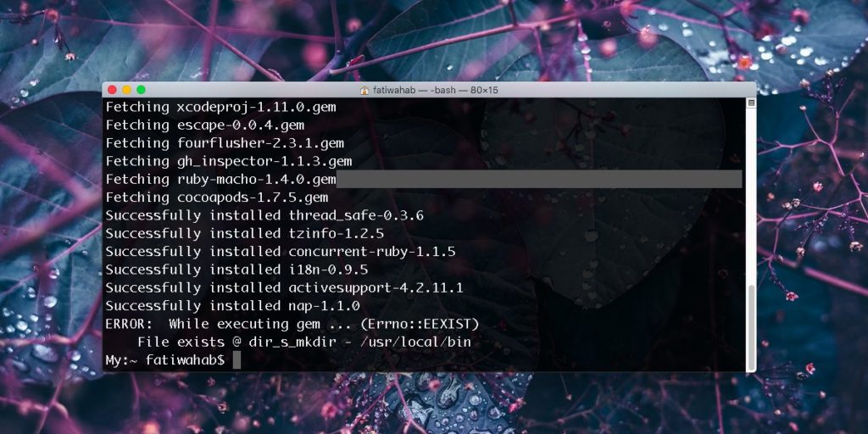
Task: Click the line 'Fetching escape-0.0.4.gem'
Action: (205, 125)
